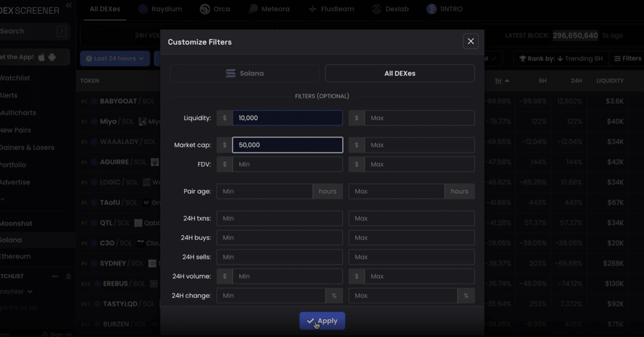This screenshot has width=644, height=337.
Task: Open Gainers & Losers in the sidebar
Action: coord(27,147)
